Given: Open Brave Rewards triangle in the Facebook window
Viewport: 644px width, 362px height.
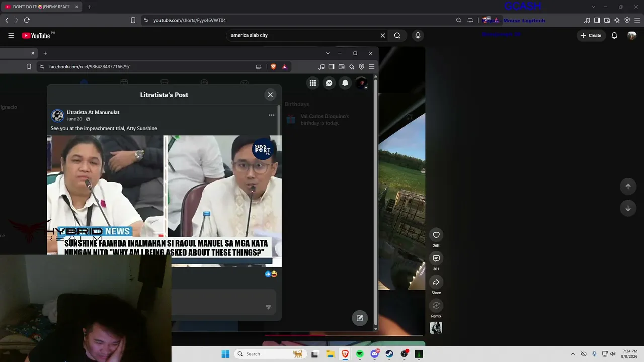Looking at the screenshot, I should coord(284,67).
